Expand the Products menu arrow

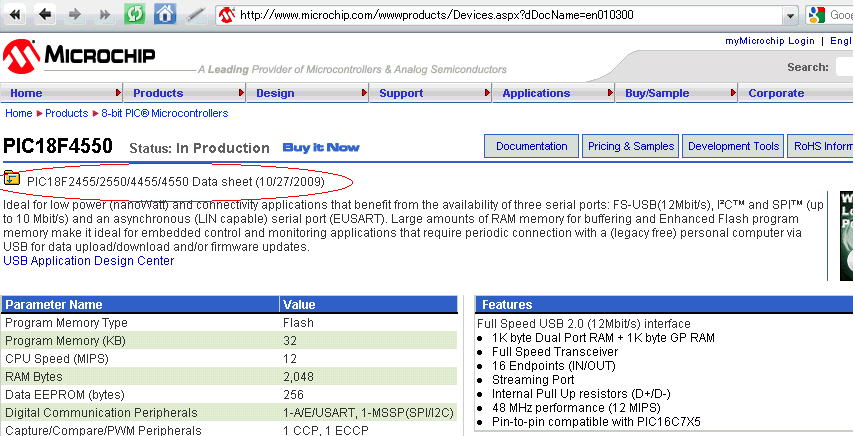tap(242, 93)
